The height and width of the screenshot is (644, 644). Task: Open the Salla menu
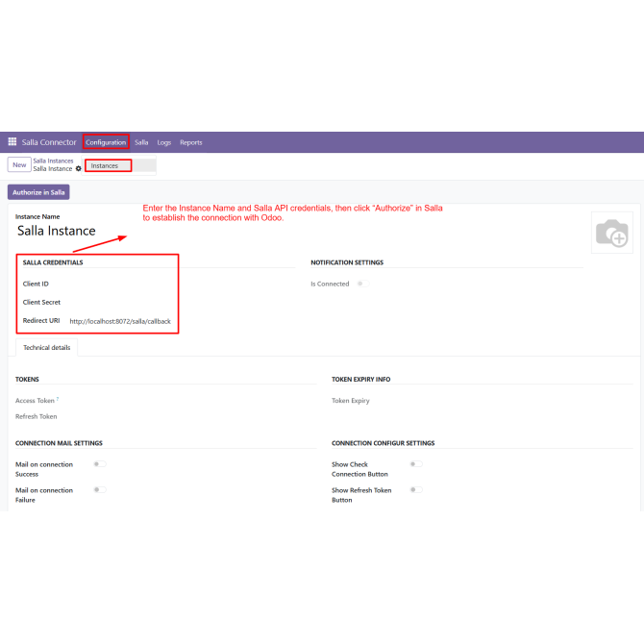click(141, 142)
